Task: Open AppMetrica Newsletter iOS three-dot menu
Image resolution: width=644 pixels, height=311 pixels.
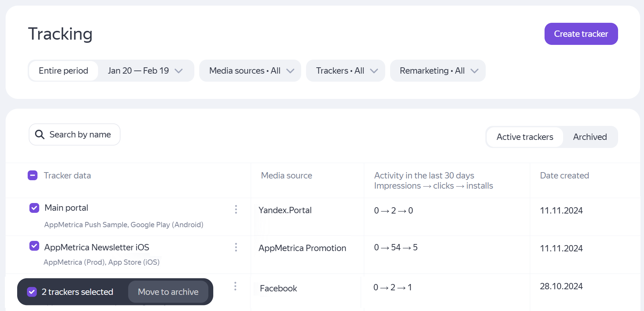Action: click(236, 247)
